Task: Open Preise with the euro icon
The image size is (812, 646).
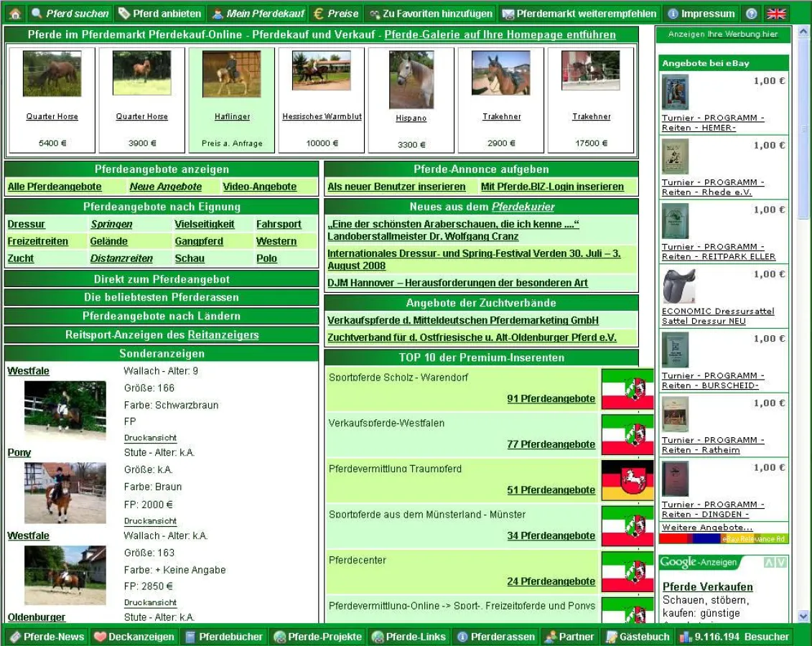Action: click(x=335, y=14)
